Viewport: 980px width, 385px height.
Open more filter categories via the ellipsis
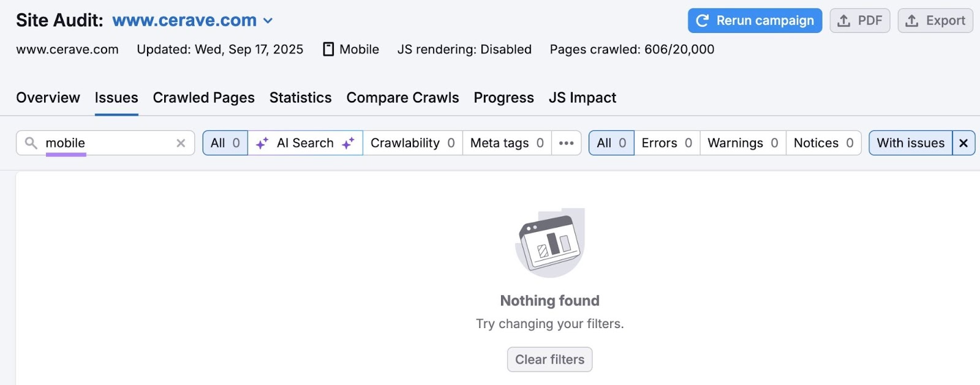566,143
